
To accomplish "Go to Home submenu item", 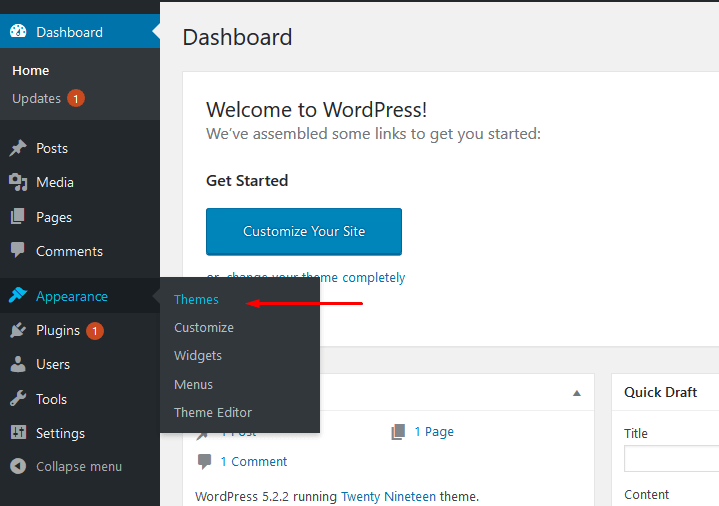I will [31, 71].
